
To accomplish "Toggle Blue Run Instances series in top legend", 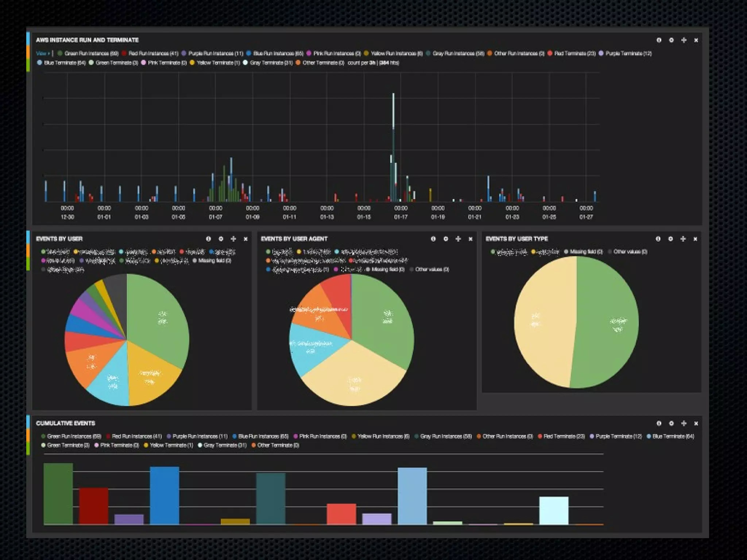I will [x=278, y=54].
